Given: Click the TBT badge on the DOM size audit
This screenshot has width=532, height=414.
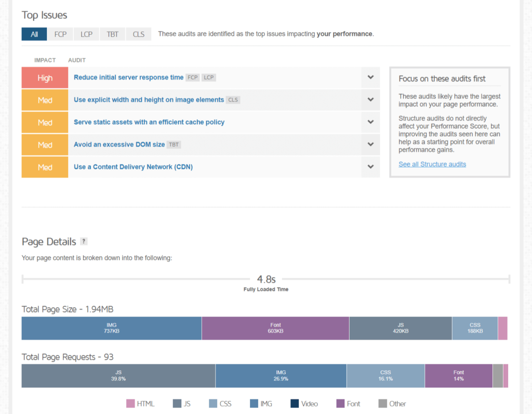Looking at the screenshot, I should (174, 144).
